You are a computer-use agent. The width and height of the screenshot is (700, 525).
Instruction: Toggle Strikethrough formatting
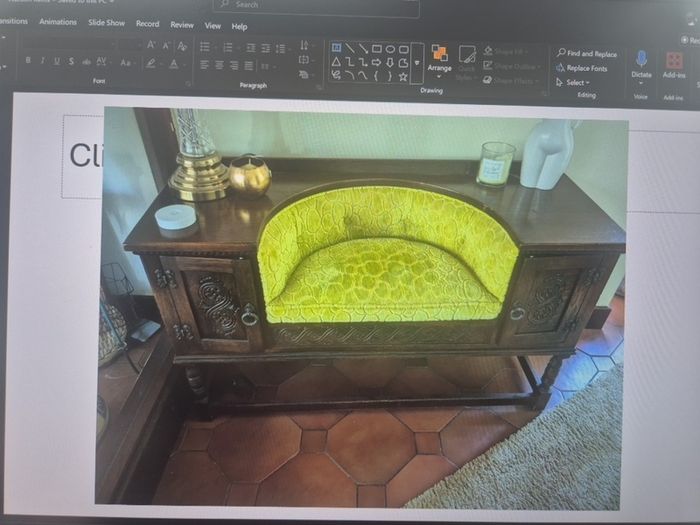[86, 62]
